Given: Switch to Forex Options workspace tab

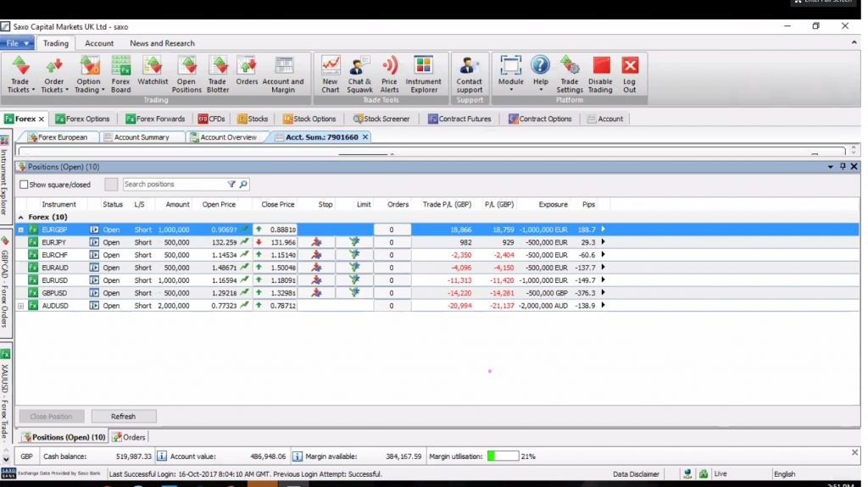Looking at the screenshot, I should 82,119.
